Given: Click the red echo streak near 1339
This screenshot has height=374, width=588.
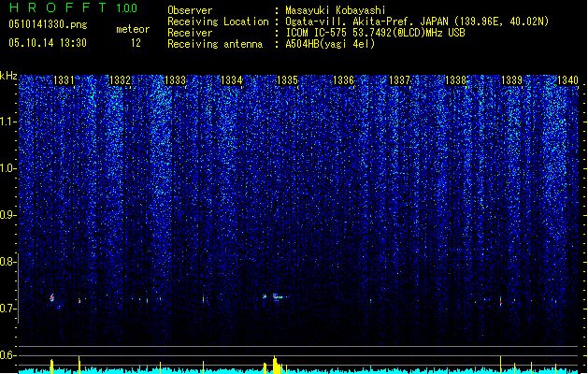Looking at the screenshot, I should 501,300.
